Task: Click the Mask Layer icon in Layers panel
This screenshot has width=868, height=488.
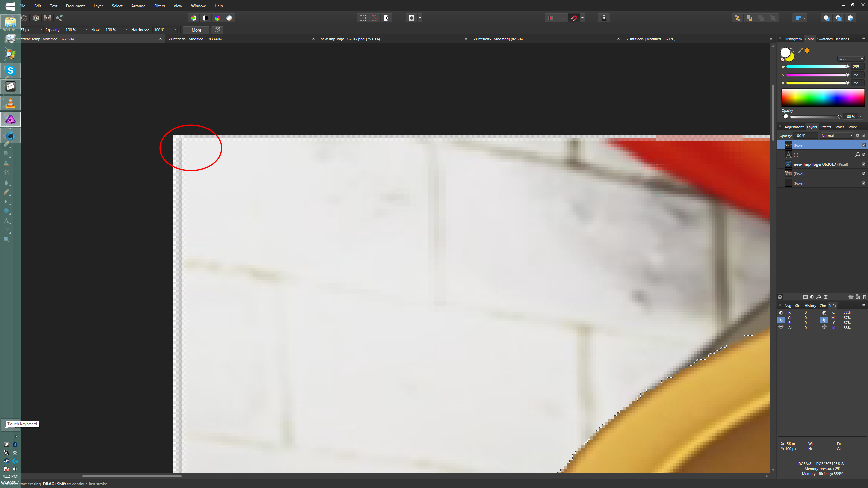Action: pyautogui.click(x=805, y=297)
